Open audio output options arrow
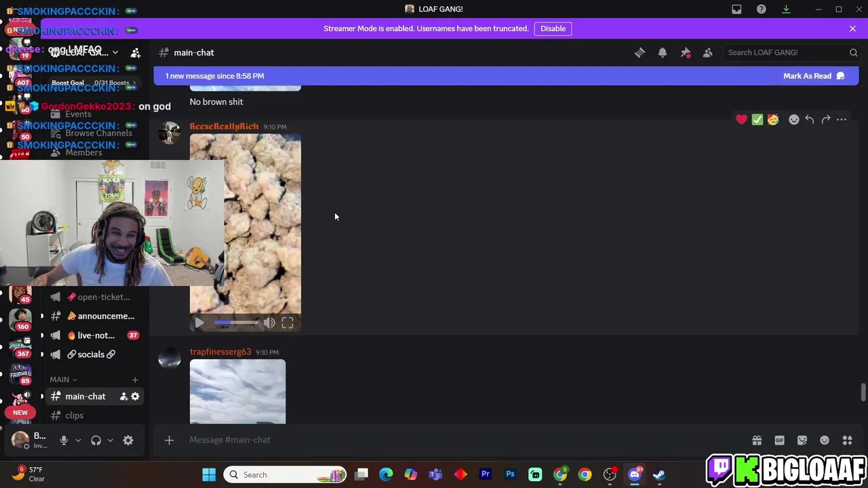Image resolution: width=868 pixels, height=488 pixels. [110, 441]
